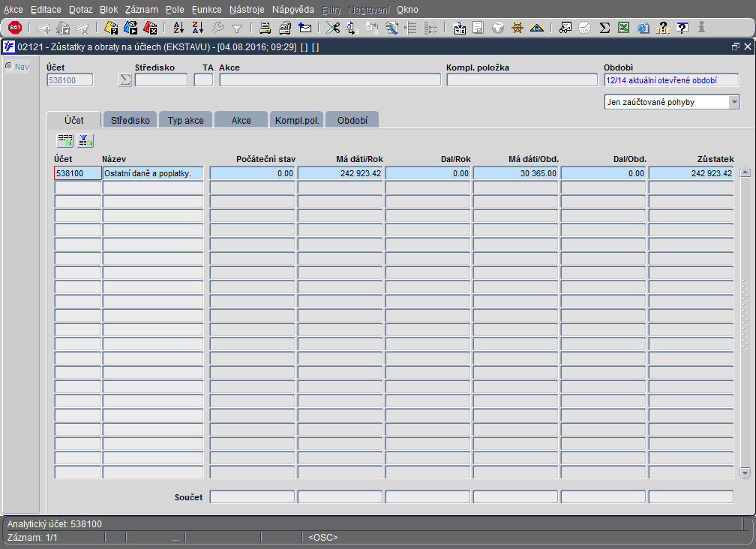756x549 pixels.
Task: Open the green Excel export icon
Action: tap(623, 28)
